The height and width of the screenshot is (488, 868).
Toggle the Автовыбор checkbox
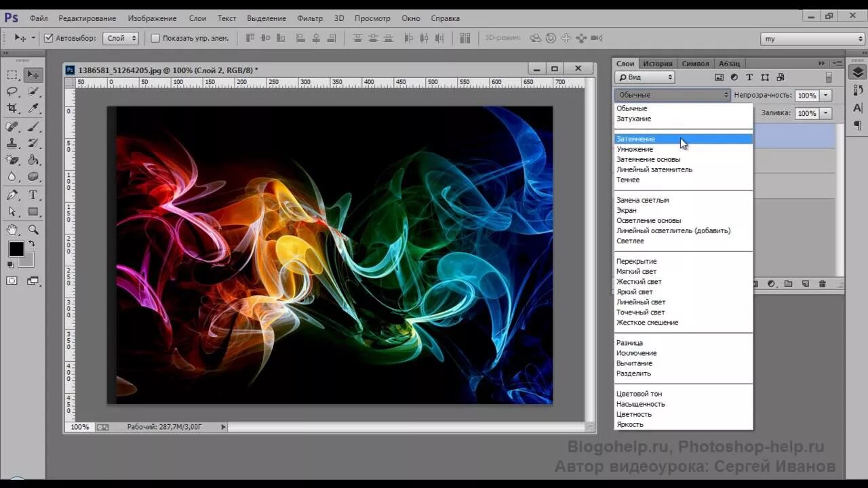(49, 39)
